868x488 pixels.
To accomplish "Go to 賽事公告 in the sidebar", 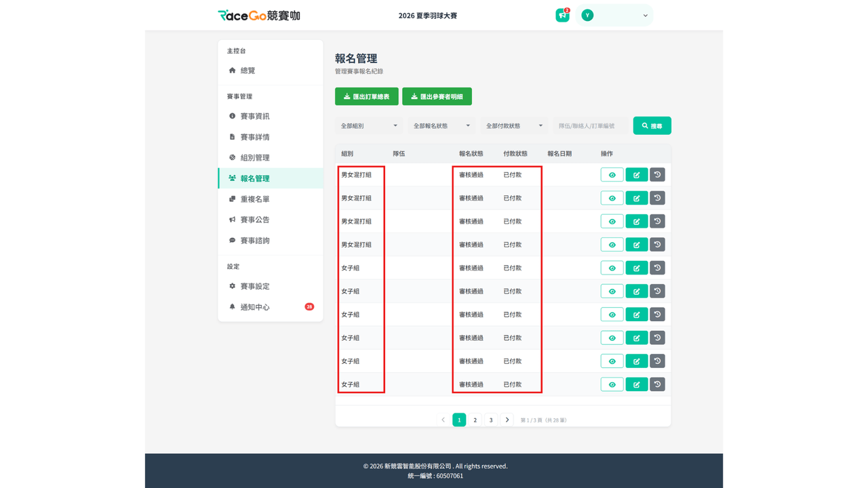I will 271,220.
